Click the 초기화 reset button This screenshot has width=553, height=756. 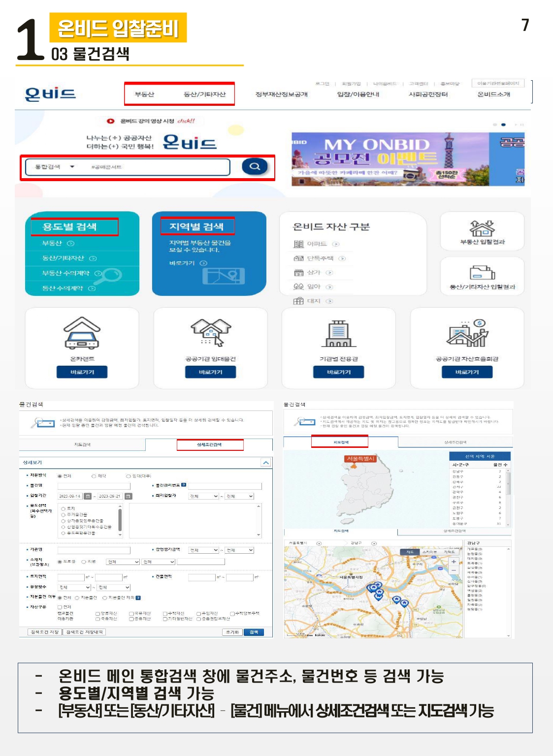point(232,632)
